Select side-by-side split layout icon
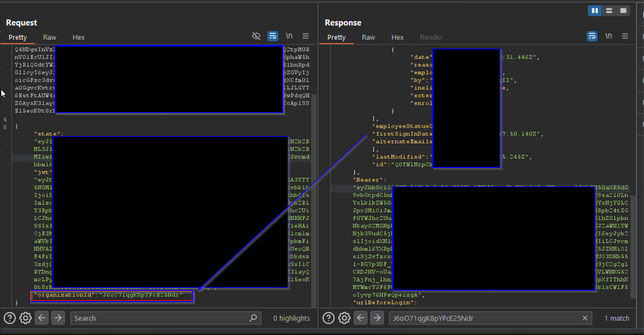 595,11
